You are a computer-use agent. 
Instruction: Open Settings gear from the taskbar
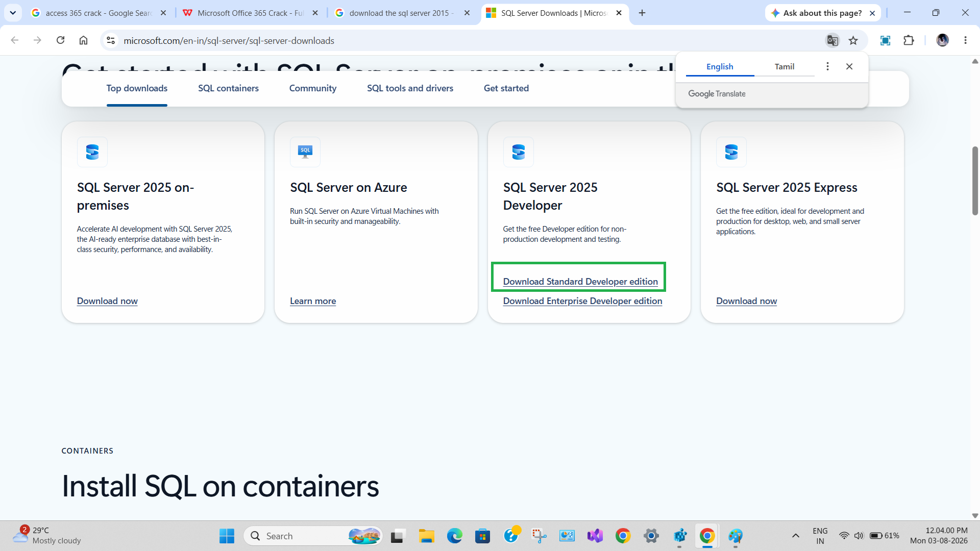tap(651, 536)
